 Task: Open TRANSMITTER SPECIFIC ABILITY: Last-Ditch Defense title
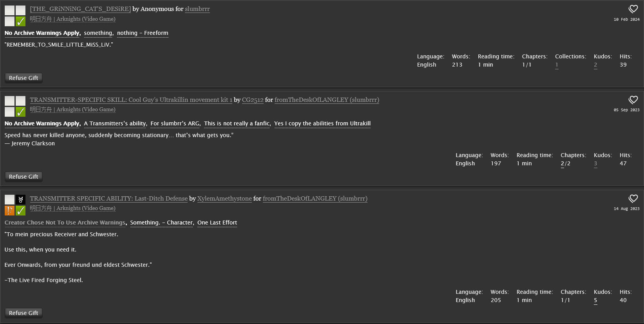(x=109, y=199)
